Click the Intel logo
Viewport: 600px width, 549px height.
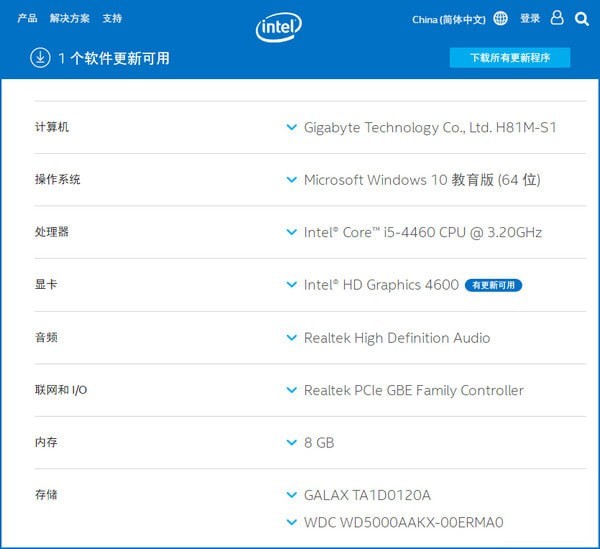279,27
